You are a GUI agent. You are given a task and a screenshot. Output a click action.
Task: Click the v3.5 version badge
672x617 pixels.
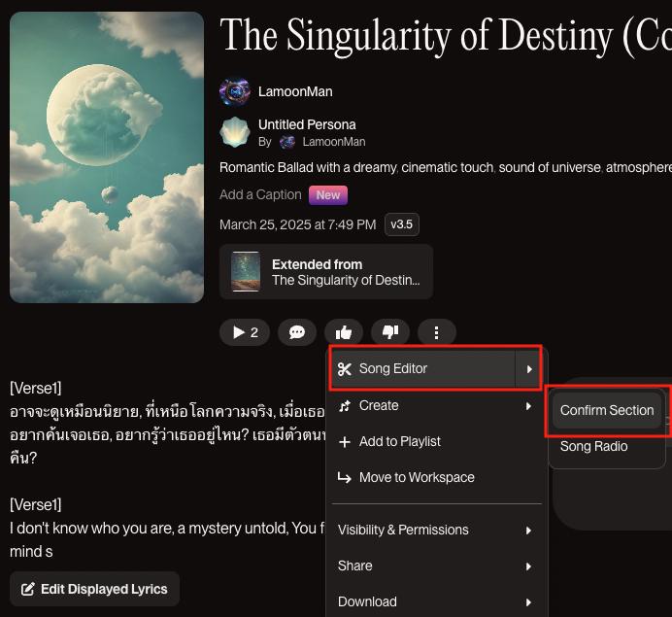point(402,224)
